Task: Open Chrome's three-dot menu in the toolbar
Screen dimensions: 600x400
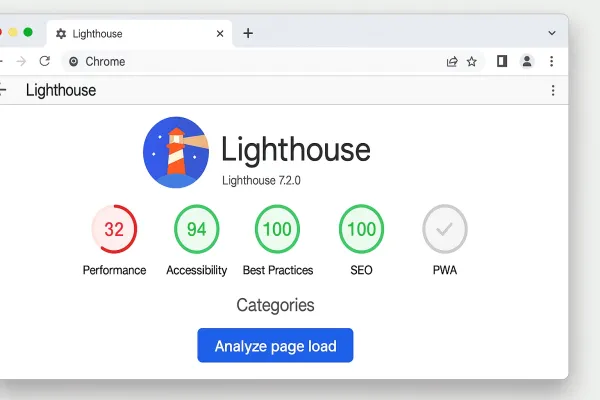Action: click(551, 61)
